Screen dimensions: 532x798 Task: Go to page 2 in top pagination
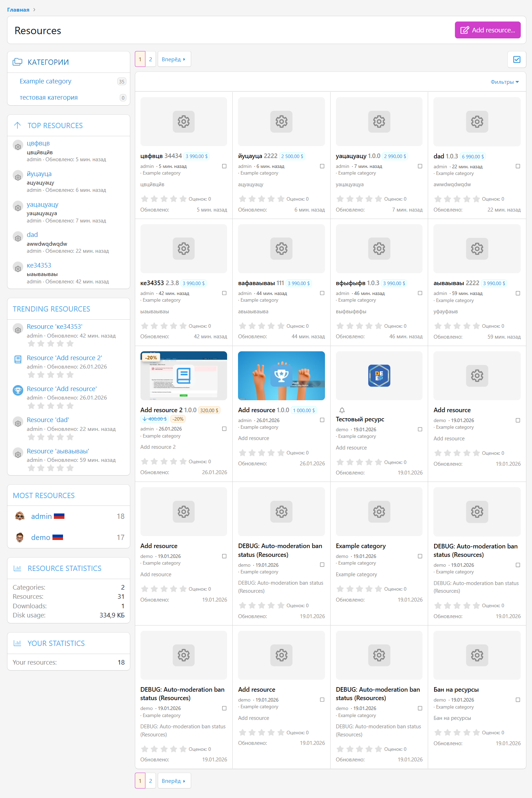(x=151, y=59)
